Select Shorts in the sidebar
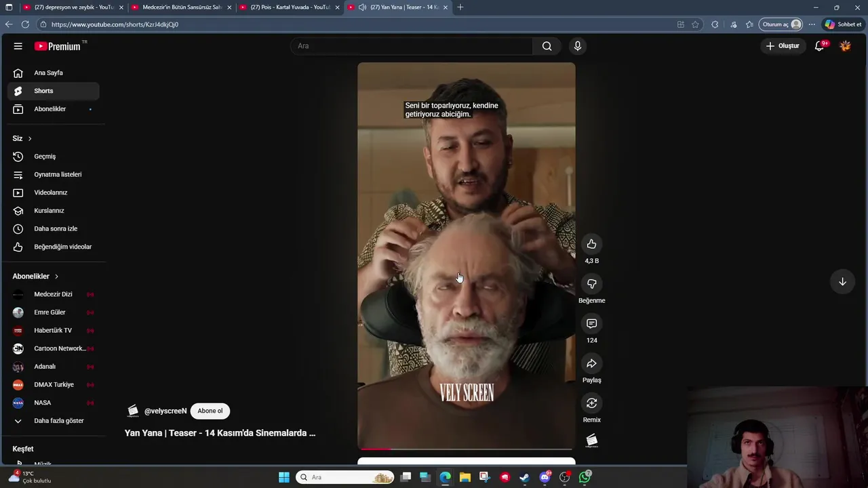The image size is (868, 488). (x=54, y=91)
